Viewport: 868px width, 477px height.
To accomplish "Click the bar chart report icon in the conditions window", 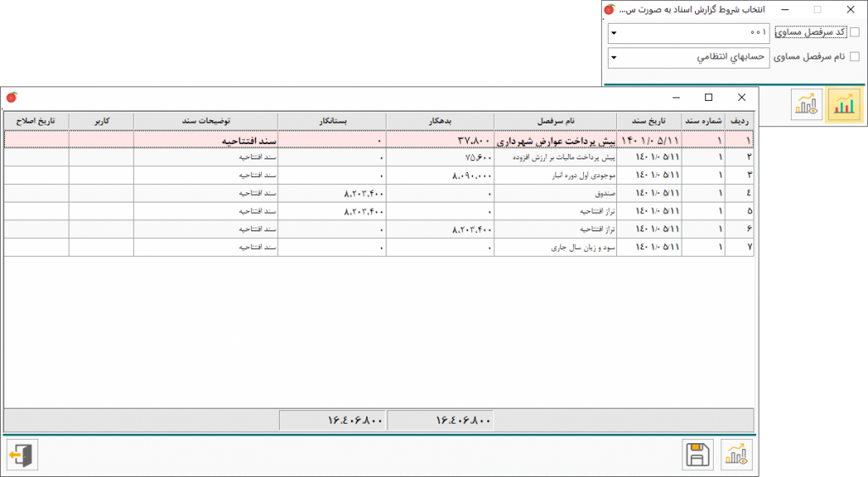I will tap(844, 104).
